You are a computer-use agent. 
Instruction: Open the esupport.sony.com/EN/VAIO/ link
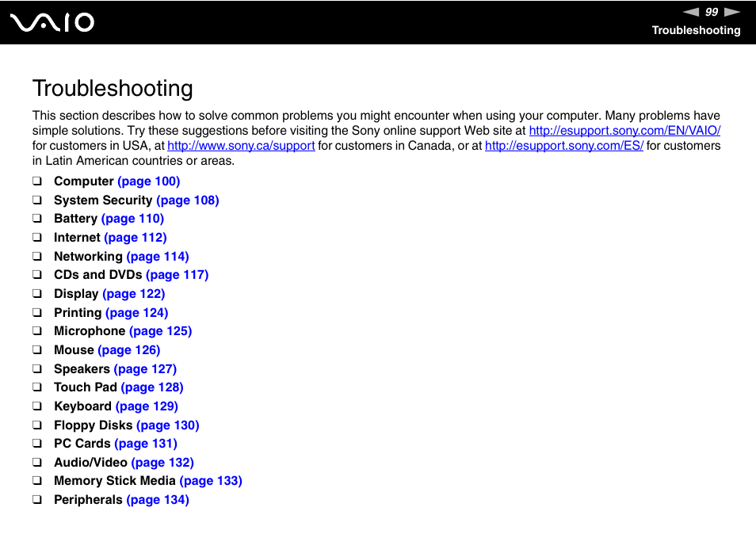pos(625,131)
